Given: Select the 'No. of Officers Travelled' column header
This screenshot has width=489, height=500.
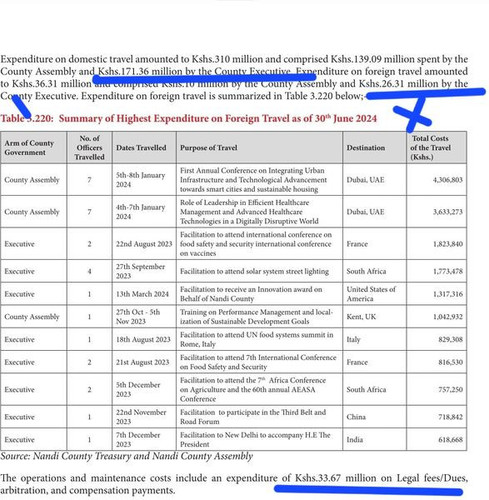Looking at the screenshot, I should click(89, 148).
